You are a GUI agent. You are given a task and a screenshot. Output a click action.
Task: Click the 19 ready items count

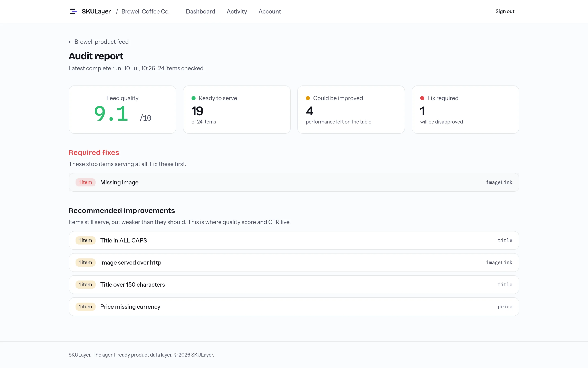tap(197, 111)
